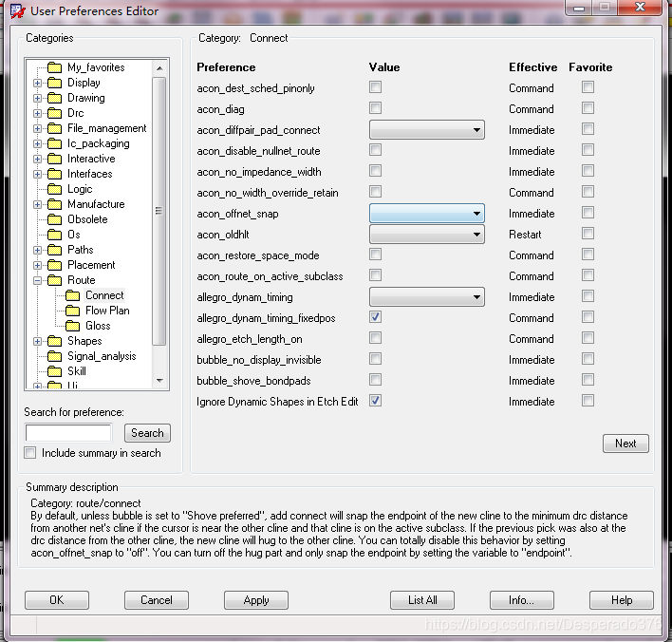Click the Flow Plan subfolder icon
This screenshot has width=672, height=642.
click(x=72, y=311)
